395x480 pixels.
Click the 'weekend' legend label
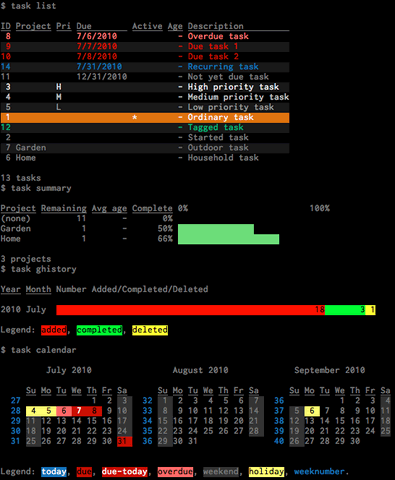pos(221,472)
